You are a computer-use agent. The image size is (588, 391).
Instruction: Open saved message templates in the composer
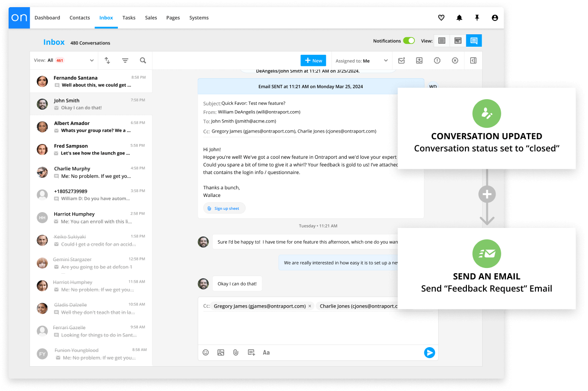[x=251, y=352]
